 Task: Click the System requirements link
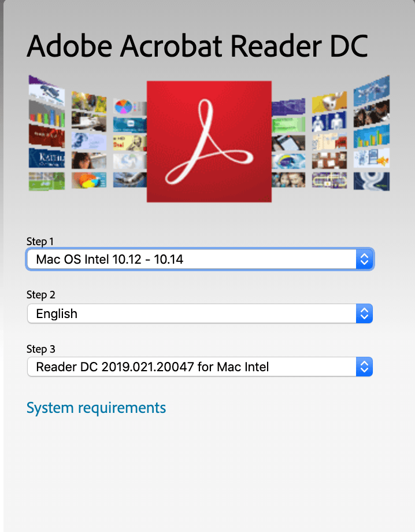pos(97,408)
